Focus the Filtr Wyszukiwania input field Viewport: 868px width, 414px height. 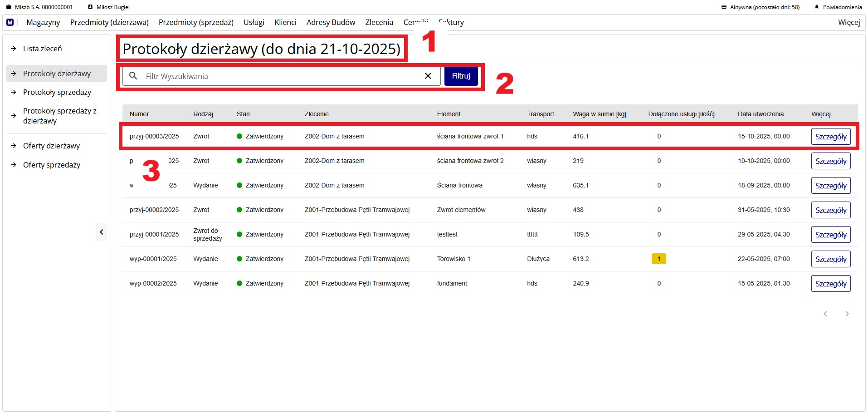tap(281, 76)
